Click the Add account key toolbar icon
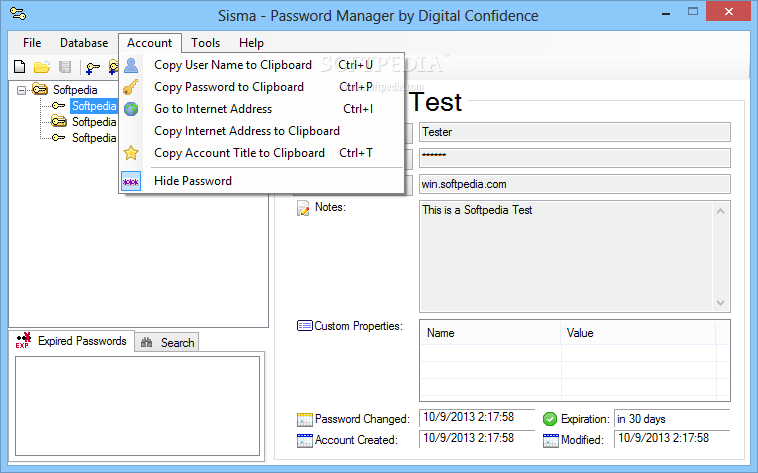758x473 pixels. pos(92,68)
